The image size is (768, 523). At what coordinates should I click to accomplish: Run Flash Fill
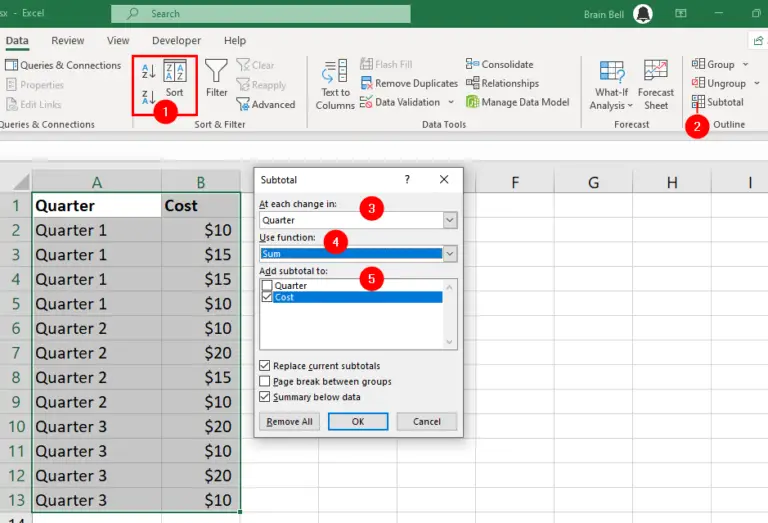386,64
